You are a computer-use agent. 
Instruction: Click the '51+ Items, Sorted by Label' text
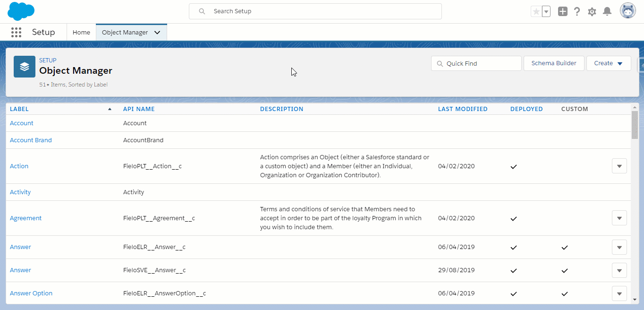tap(73, 85)
